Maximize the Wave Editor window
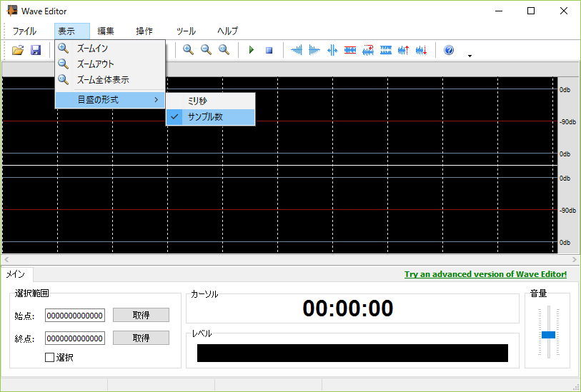The width and height of the screenshot is (581, 392). [x=531, y=11]
